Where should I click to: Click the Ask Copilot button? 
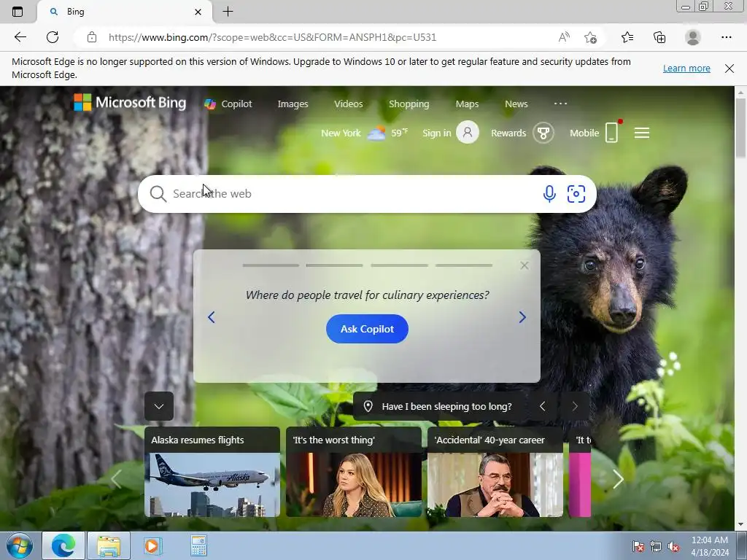tap(367, 329)
